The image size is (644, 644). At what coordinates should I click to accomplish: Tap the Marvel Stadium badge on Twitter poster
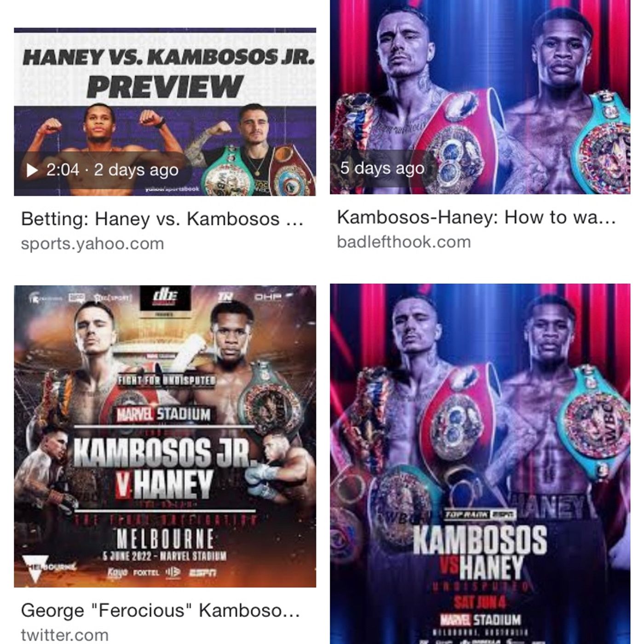coord(163,414)
